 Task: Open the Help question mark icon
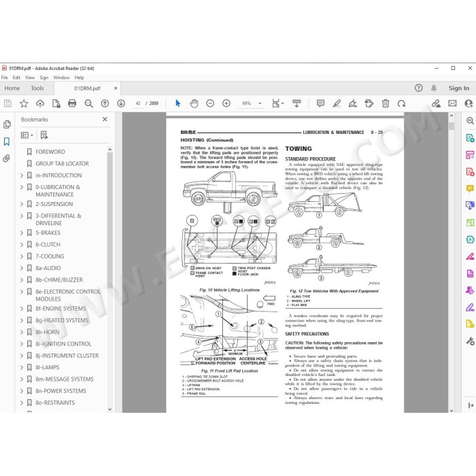coord(419,88)
